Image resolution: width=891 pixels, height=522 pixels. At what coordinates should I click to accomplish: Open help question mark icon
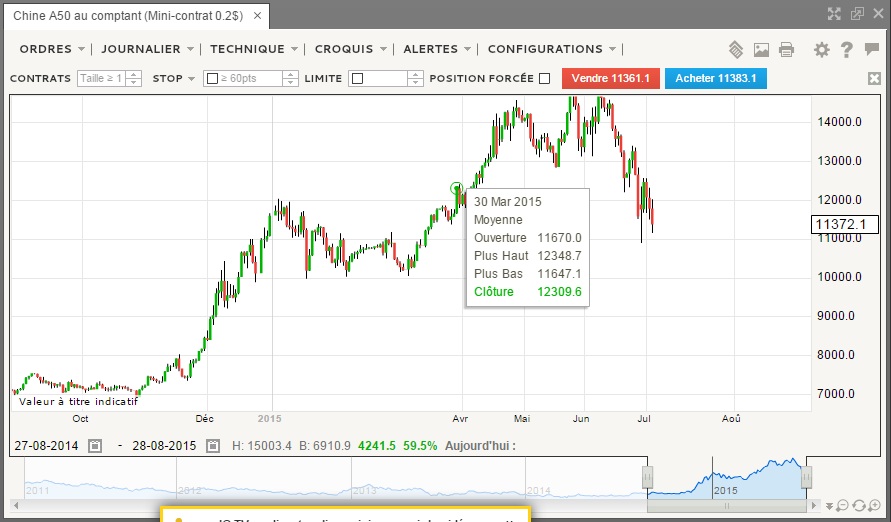846,49
